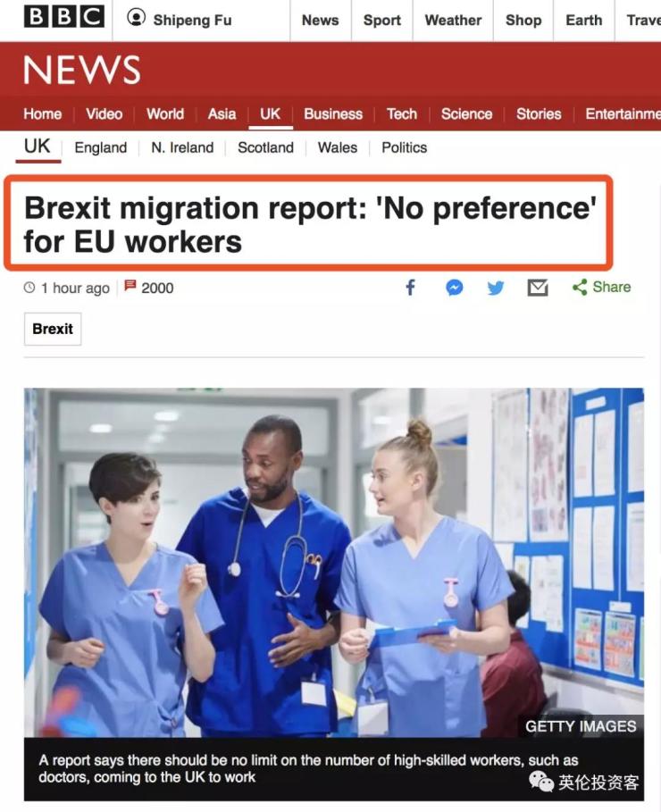Open the Politics sub-section link

tap(404, 147)
